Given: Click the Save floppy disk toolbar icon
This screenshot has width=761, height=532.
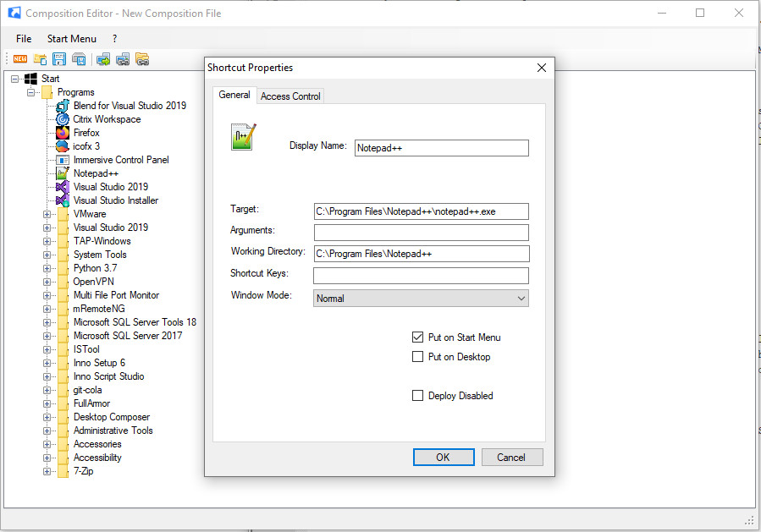Looking at the screenshot, I should click(x=59, y=59).
